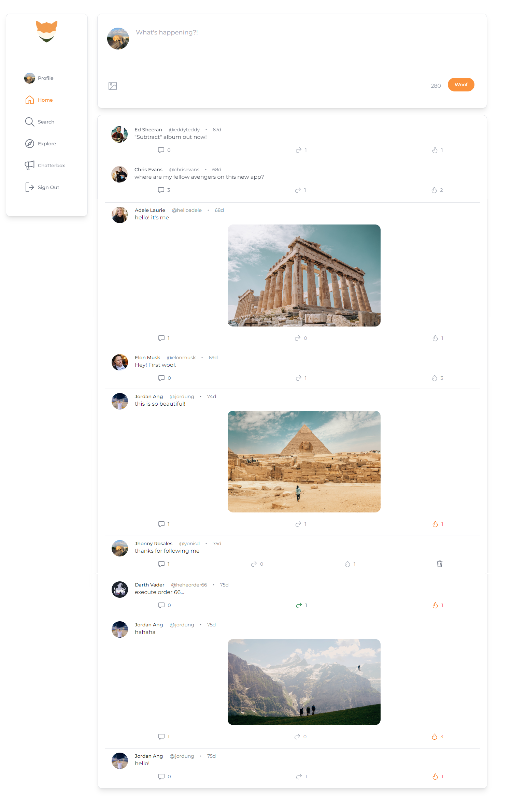512x812 pixels.
Task: Unlike Darth Vader's 'execute order 66' post
Action: (435, 605)
